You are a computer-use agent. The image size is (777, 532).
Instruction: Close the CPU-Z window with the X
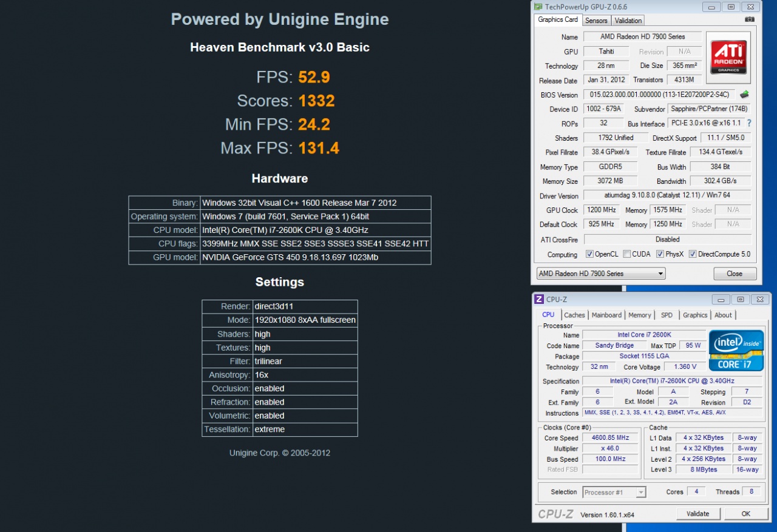pos(759,299)
